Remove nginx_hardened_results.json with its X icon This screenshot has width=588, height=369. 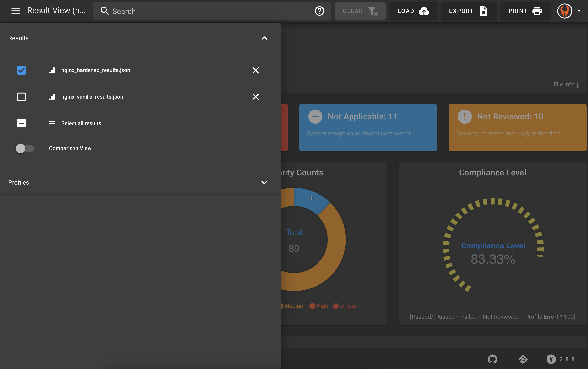[x=255, y=70]
